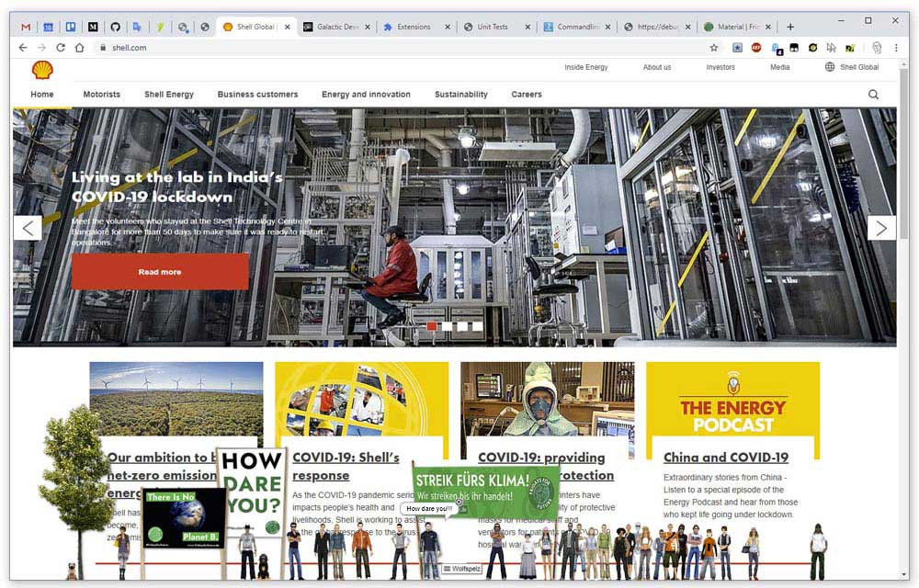
Task: Open the cursor-arrows extension icon
Action: click(x=831, y=48)
